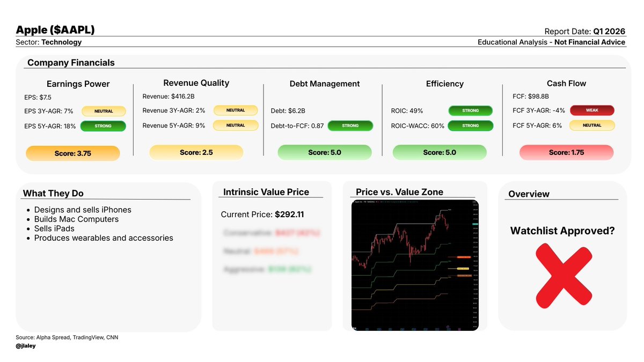Click the Score: 5.0 pill under Efficiency
The image size is (644, 362).
click(440, 152)
